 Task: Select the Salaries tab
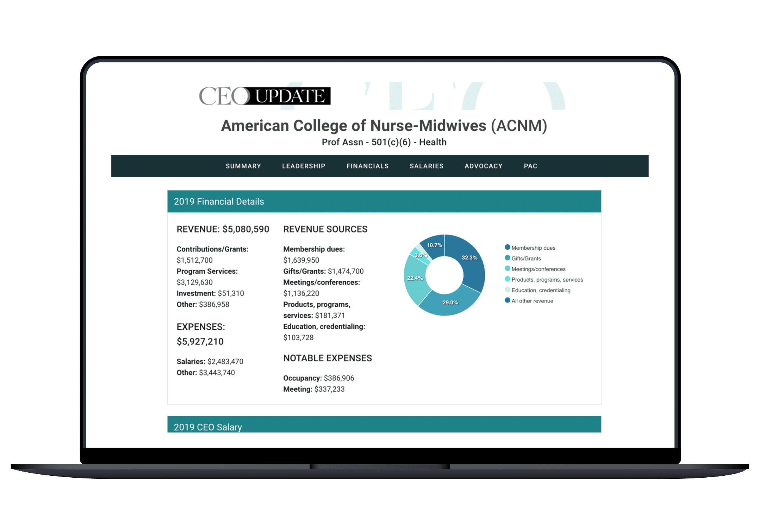click(426, 166)
